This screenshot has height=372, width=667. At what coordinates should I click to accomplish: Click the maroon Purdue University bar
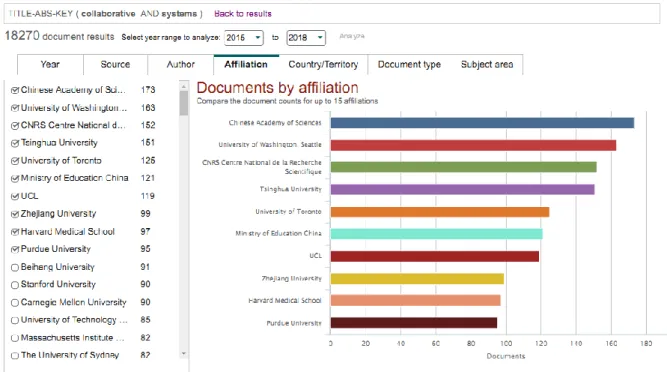[414, 323]
